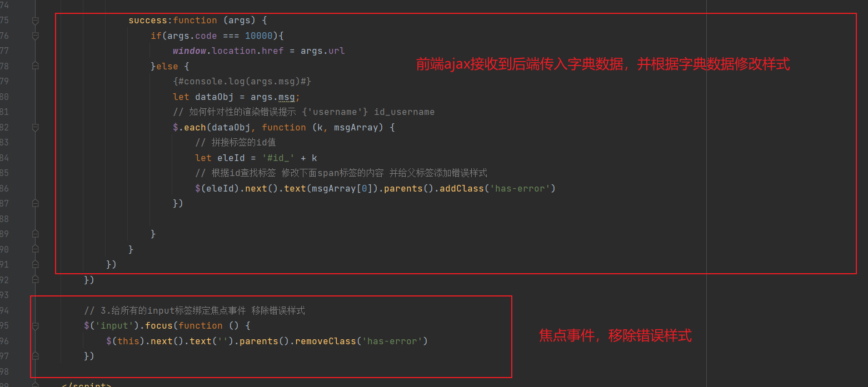The width and height of the screenshot is (868, 387).
Task: Collapse the success function fold at line 75
Action: (36, 21)
